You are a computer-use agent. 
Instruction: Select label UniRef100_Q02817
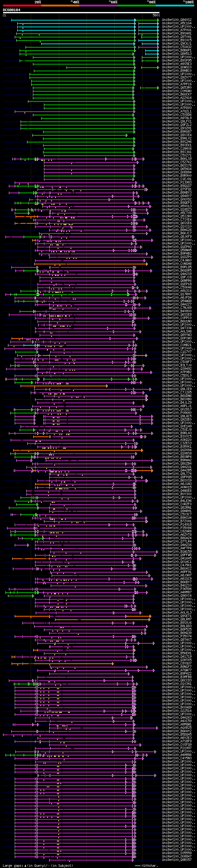click(177, 409)
